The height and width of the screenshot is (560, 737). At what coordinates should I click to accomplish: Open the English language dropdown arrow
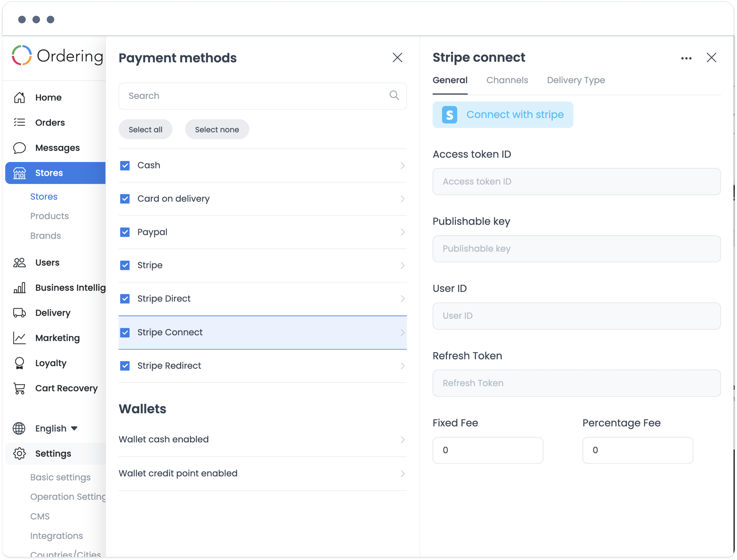[74, 428]
